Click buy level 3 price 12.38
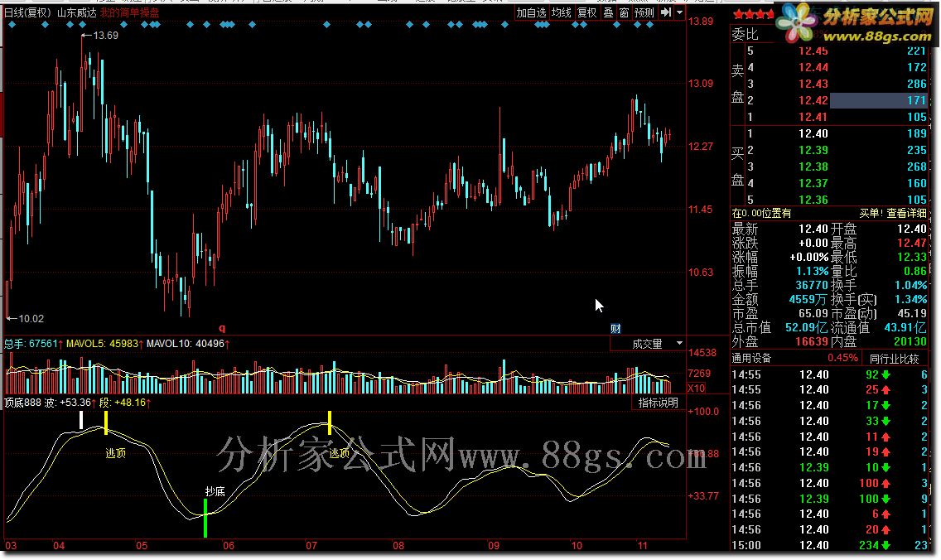The height and width of the screenshot is (560, 941). [813, 167]
